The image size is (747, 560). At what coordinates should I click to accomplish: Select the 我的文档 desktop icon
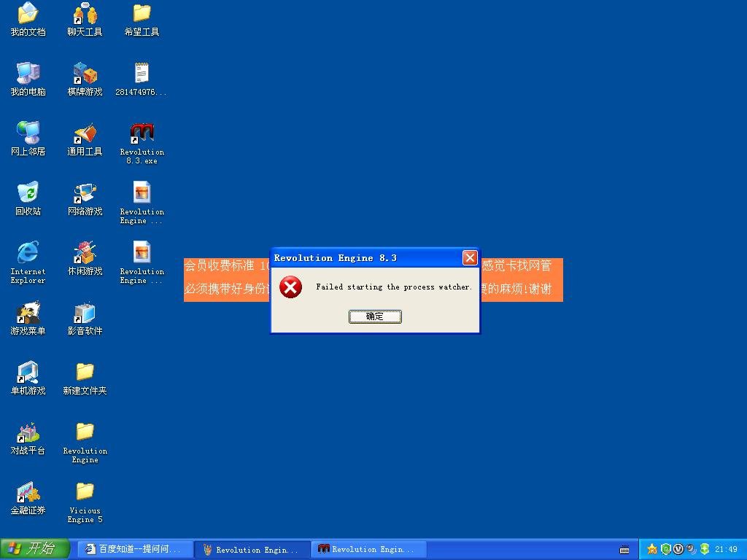(28, 20)
